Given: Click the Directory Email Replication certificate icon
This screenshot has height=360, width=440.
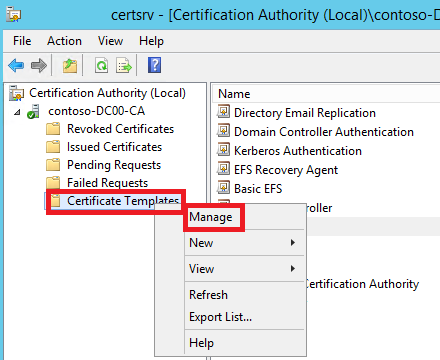Looking at the screenshot, I should tap(223, 112).
